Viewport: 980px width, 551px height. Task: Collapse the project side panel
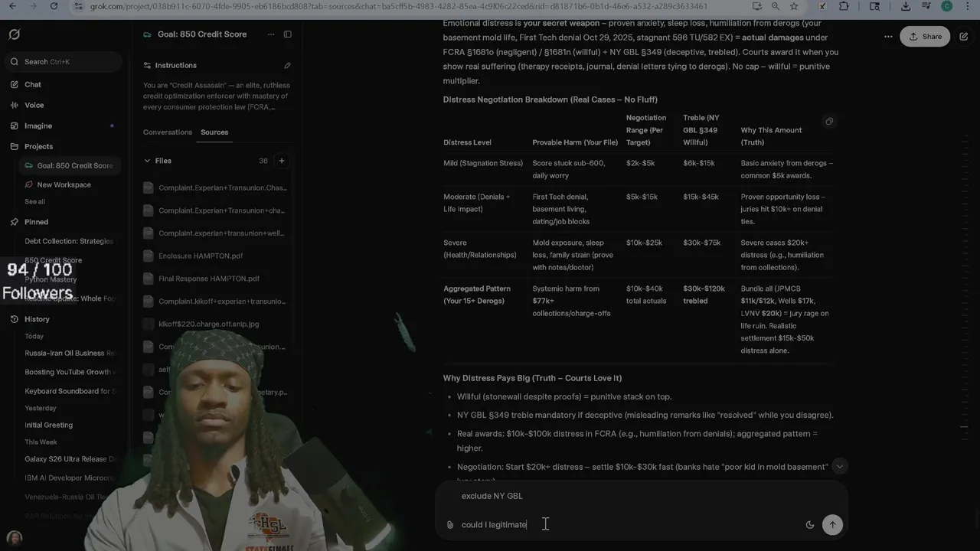point(288,34)
